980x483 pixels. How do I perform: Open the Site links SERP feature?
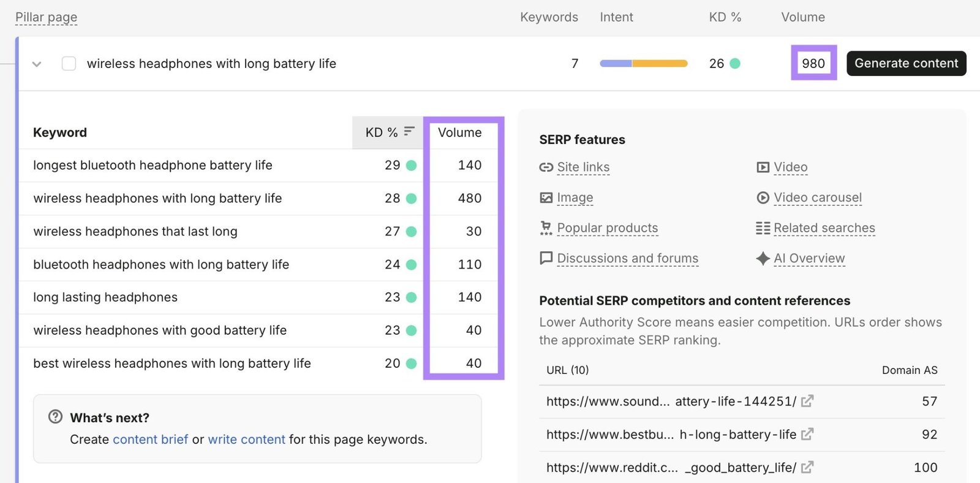tap(583, 167)
